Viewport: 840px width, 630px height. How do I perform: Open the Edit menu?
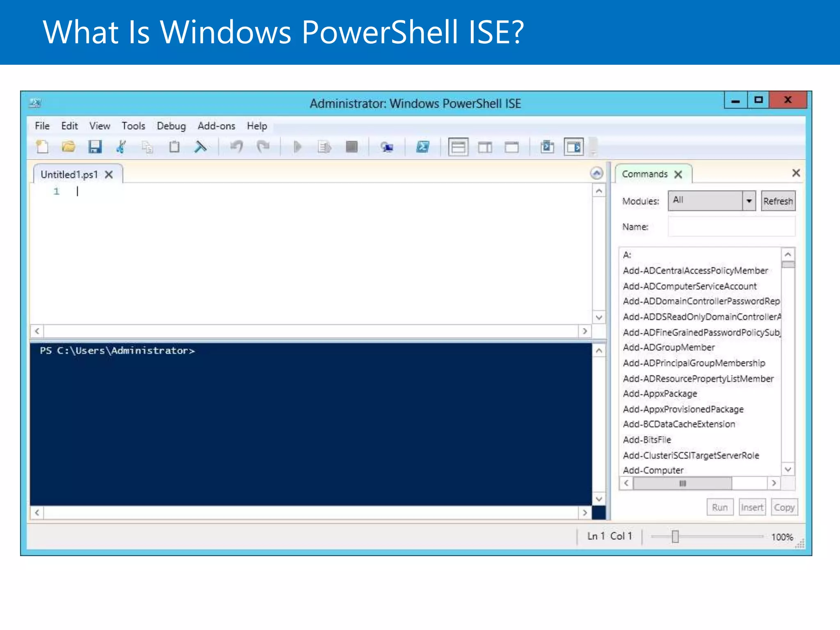pos(69,126)
